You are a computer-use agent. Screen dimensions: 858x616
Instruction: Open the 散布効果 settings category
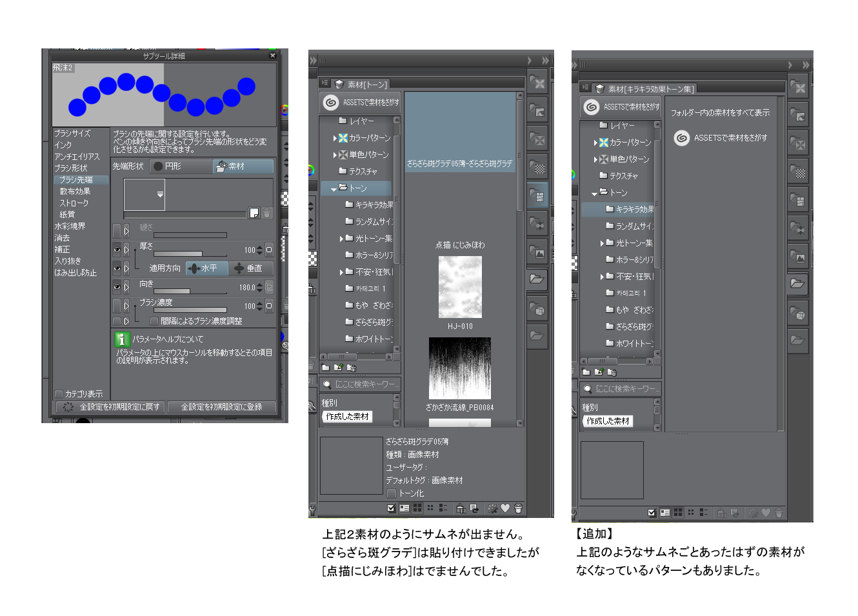click(x=75, y=191)
